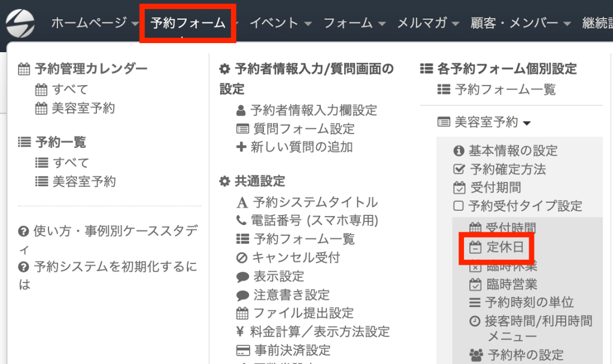Click the checked box beside 予約確定方法

coord(459,169)
